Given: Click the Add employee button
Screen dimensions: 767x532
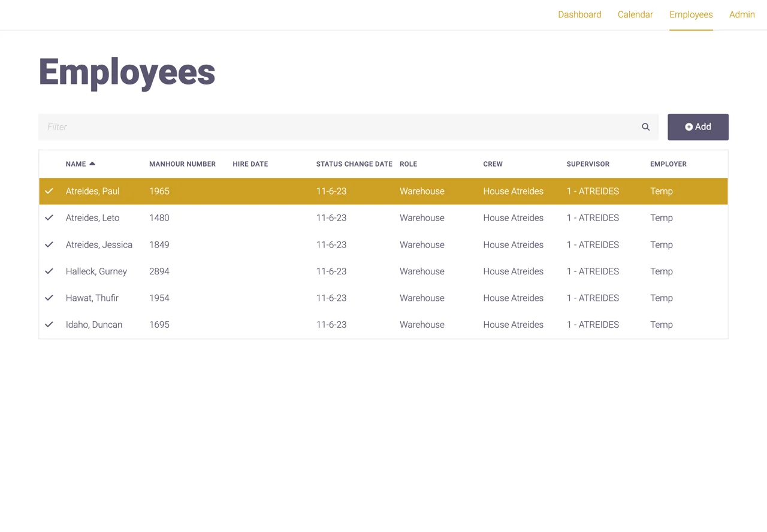Looking at the screenshot, I should 698,127.
